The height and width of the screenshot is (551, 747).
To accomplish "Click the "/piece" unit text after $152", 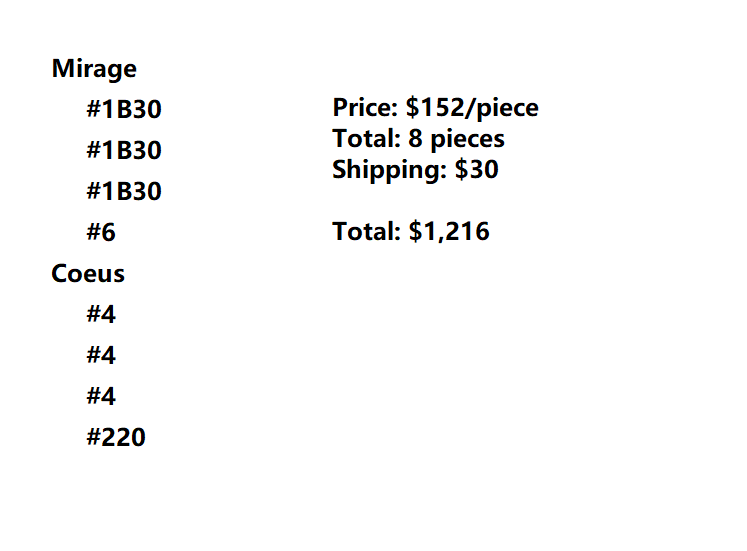I will coord(509,108).
